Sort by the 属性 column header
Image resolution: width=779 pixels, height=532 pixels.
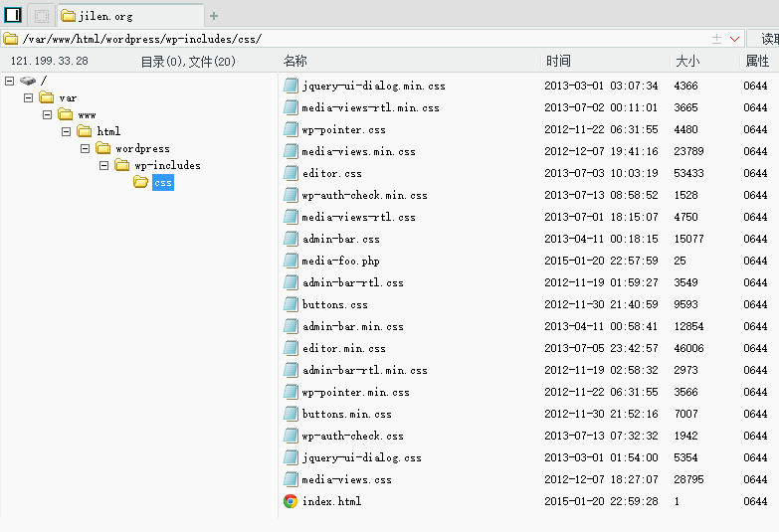757,61
